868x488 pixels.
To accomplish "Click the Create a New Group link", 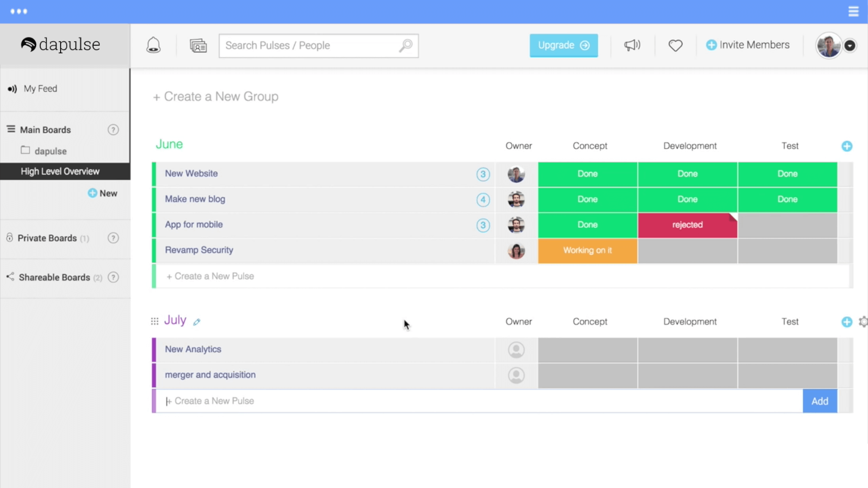I will coord(216,97).
